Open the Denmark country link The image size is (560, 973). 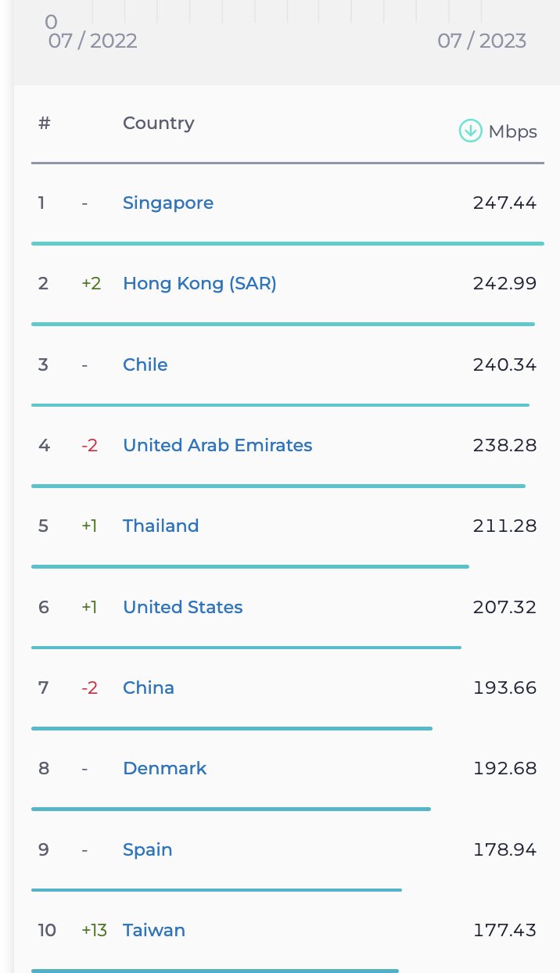click(165, 768)
